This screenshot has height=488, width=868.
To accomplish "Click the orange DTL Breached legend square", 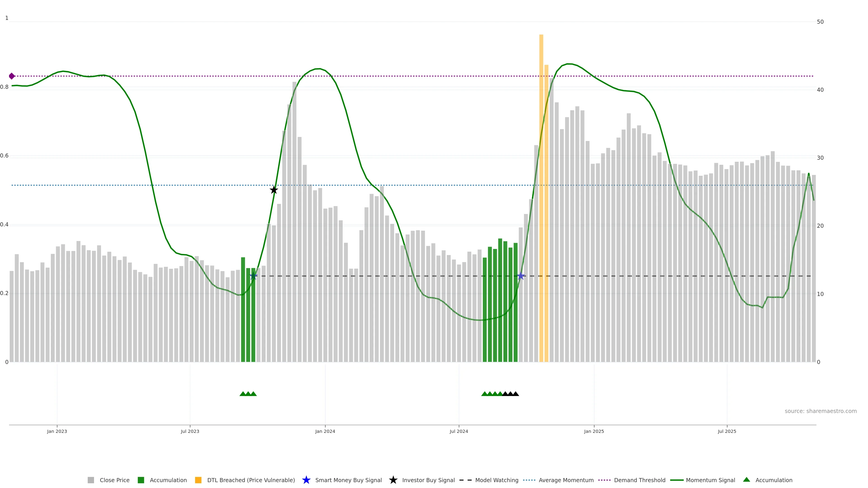I will point(198,480).
